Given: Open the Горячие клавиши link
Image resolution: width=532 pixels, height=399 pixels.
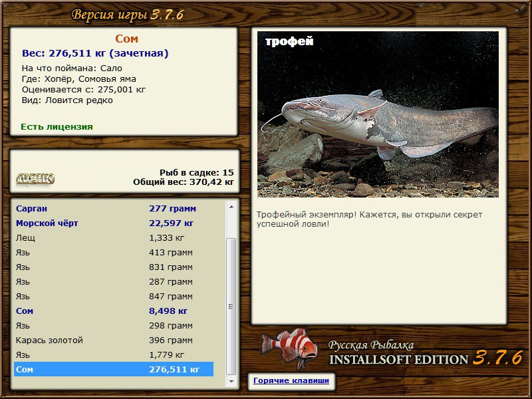Looking at the screenshot, I should (x=291, y=380).
